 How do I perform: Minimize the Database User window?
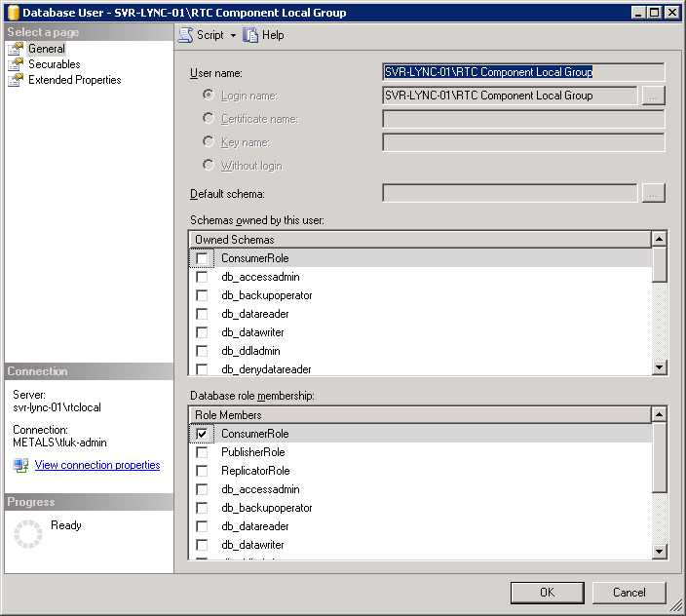click(x=639, y=13)
